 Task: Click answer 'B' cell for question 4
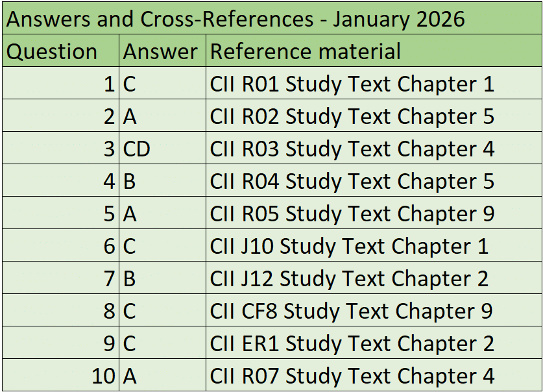pos(162,180)
